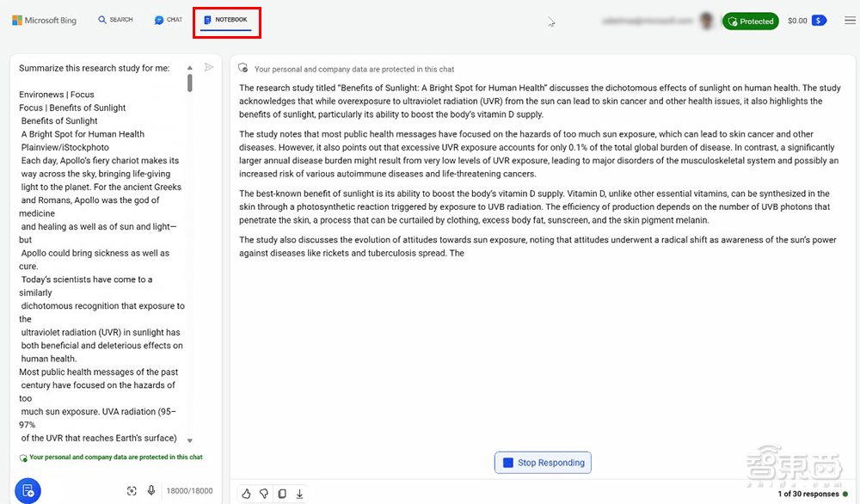860x504 pixels.
Task: Switch to the CHAT tab
Action: [x=167, y=20]
